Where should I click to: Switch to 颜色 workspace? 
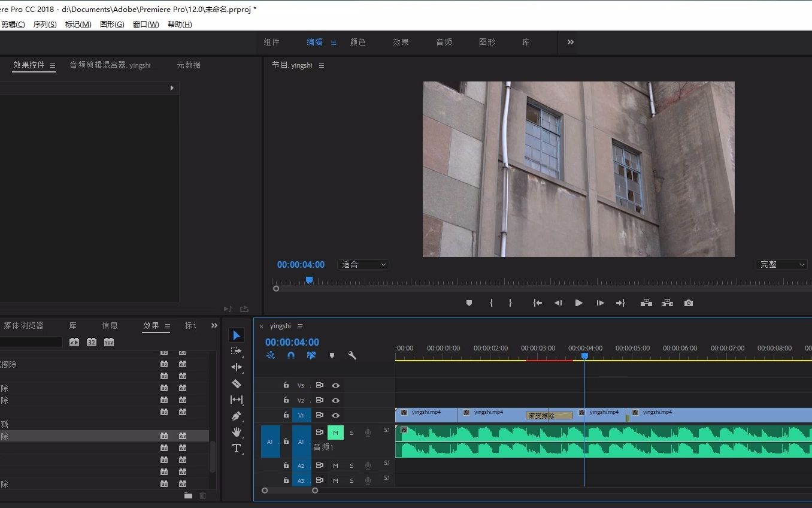tap(358, 42)
